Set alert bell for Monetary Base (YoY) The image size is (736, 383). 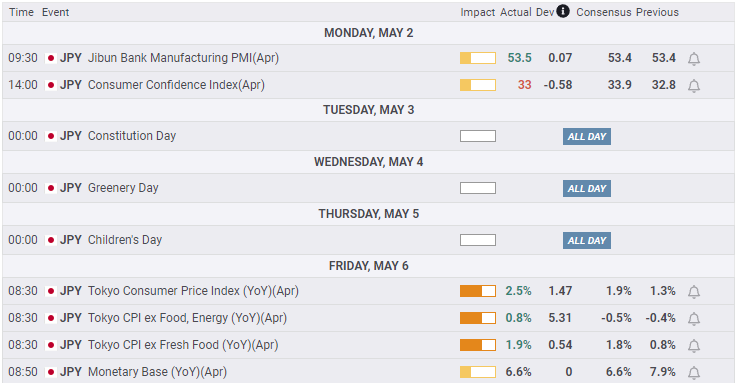(x=694, y=373)
